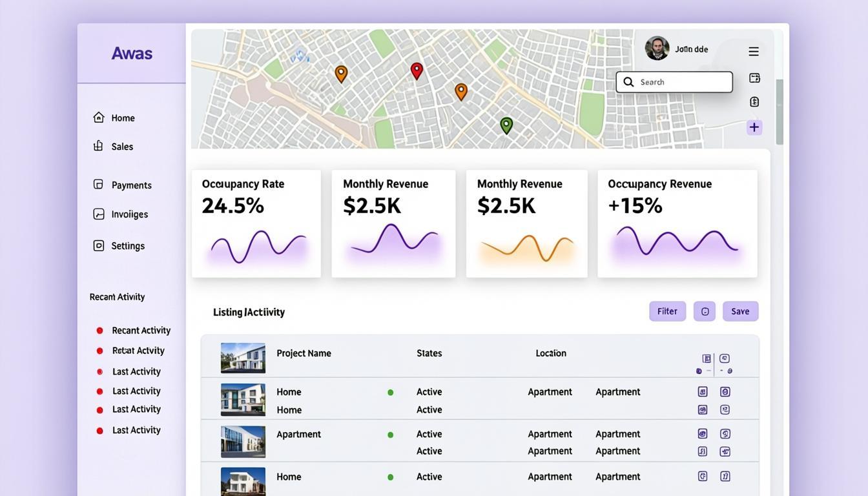Click the Retat Activity entry
Viewport: 868px width, 496px height.
[x=138, y=351]
